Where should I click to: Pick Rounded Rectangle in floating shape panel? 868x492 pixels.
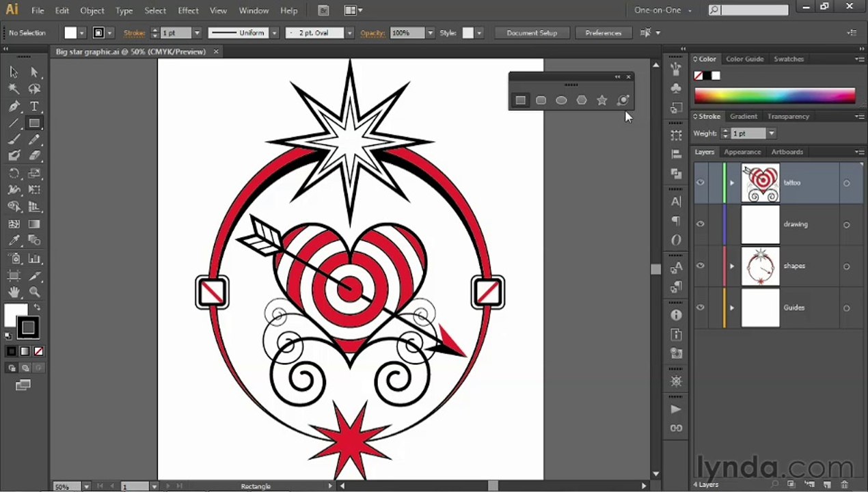[x=541, y=100]
